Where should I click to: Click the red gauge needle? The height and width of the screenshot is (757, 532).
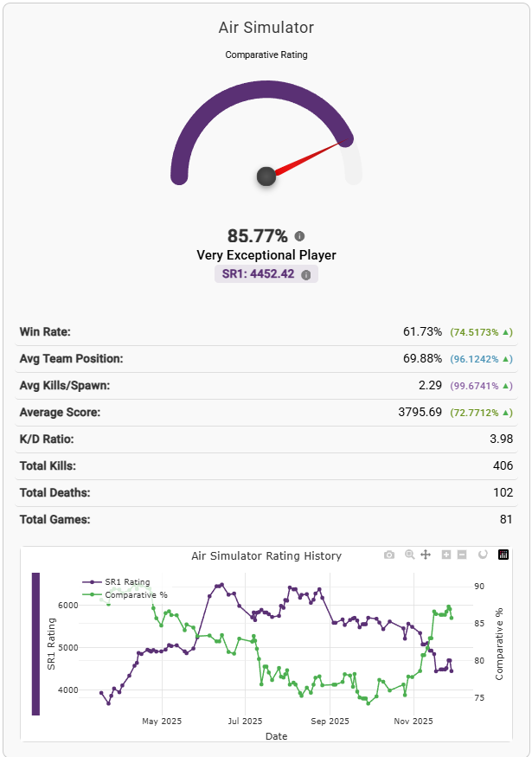click(311, 157)
